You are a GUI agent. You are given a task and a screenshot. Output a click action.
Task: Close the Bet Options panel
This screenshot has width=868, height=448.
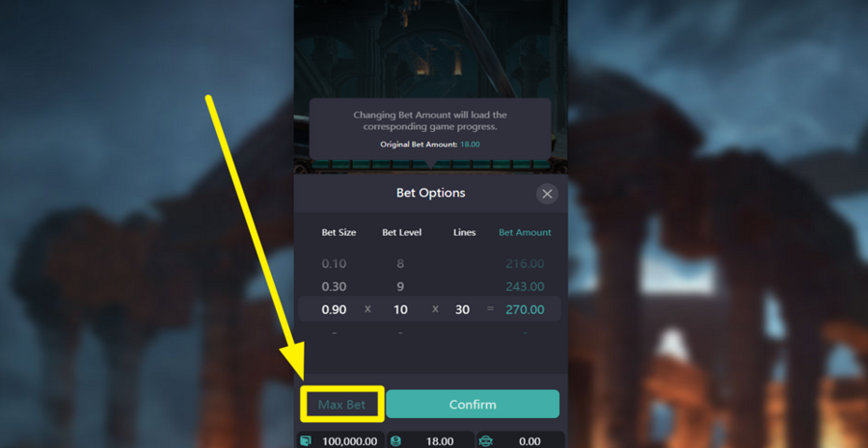(x=547, y=194)
